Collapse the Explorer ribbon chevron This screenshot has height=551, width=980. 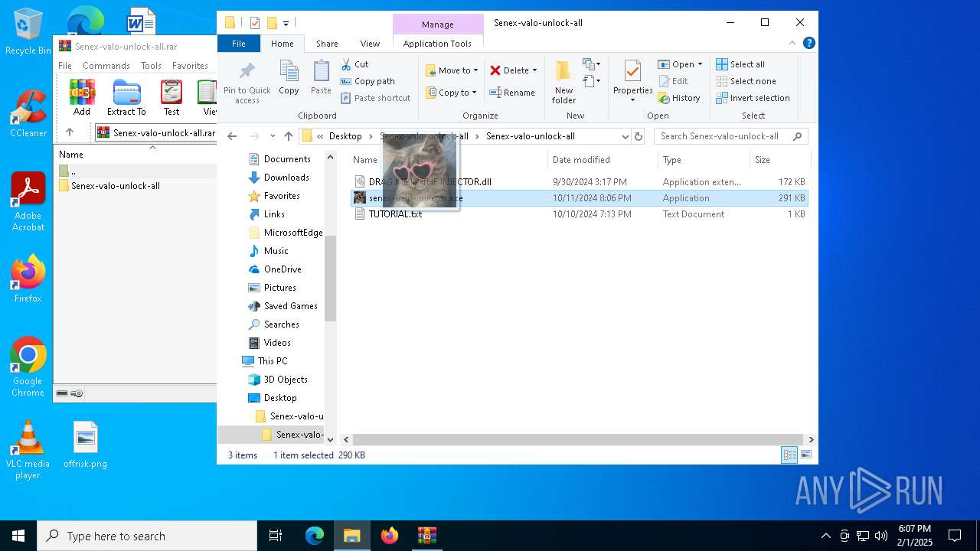[x=793, y=44]
